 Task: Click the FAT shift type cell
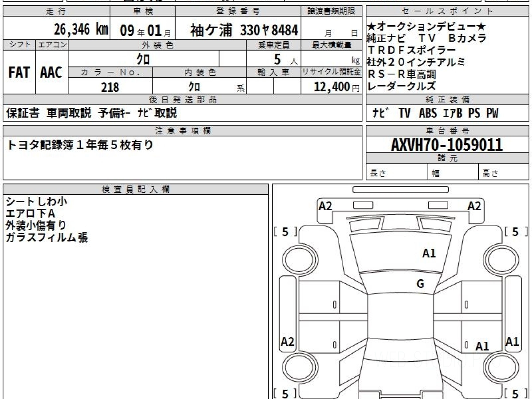click(x=19, y=73)
